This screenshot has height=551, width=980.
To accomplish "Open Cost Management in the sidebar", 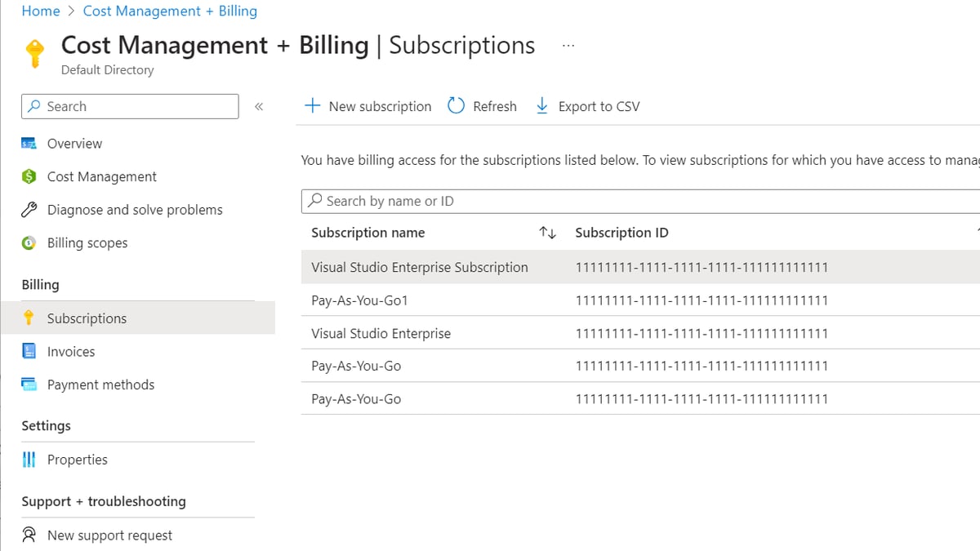I will point(102,176).
